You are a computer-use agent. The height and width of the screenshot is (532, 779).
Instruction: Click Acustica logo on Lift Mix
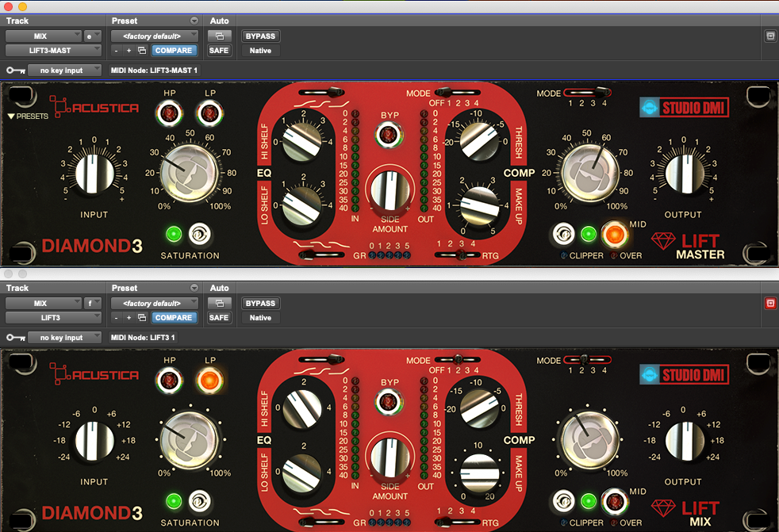[x=94, y=373]
